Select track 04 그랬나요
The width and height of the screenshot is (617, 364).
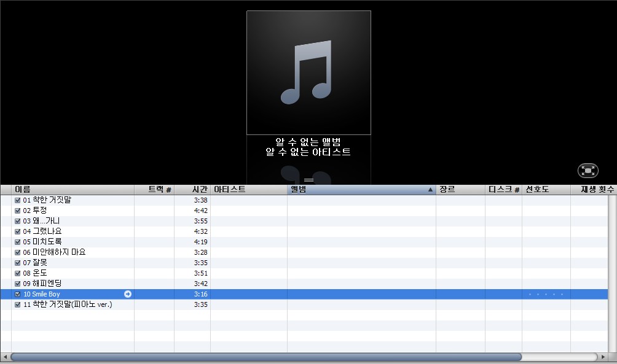[x=42, y=231]
